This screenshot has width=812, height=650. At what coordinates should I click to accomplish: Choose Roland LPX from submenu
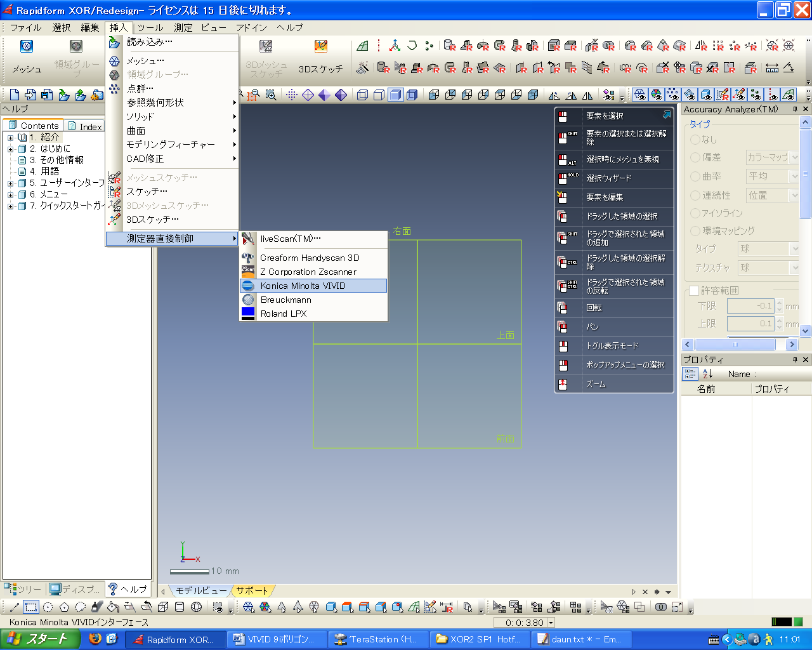coord(313,314)
